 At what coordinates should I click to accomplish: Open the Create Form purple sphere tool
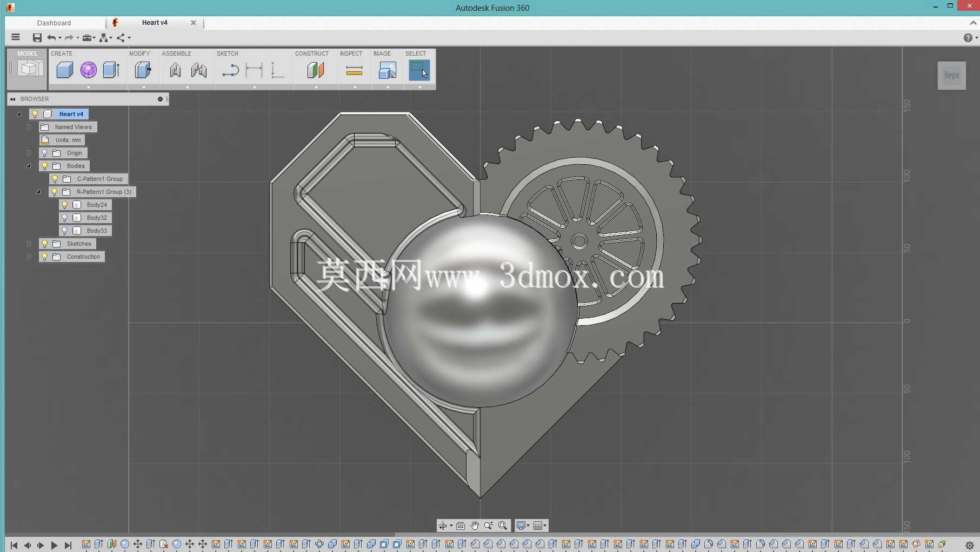pos(89,70)
